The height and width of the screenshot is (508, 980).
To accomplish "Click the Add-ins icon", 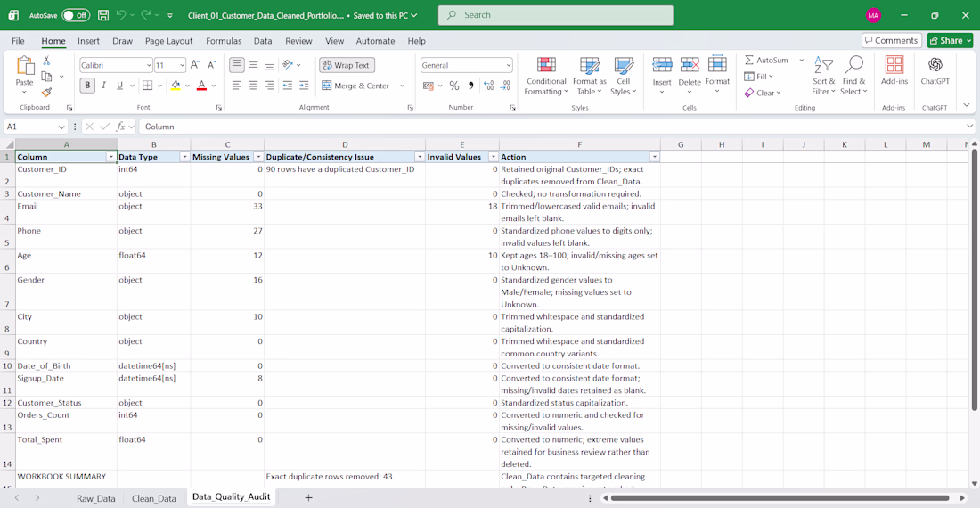I will point(894,65).
